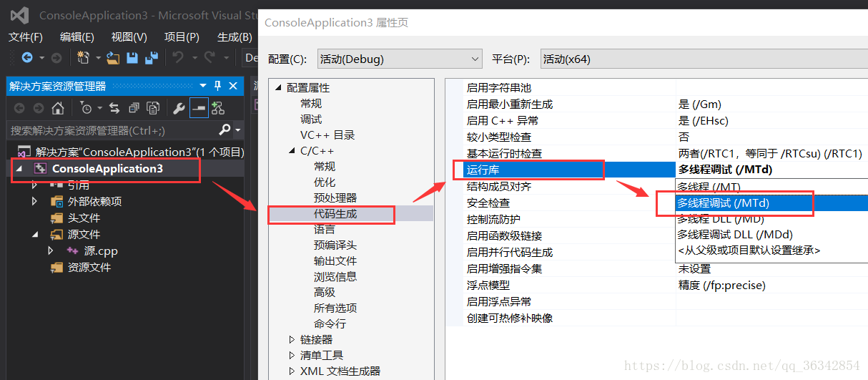Screen dimensions: 868x380
Task: Expand the 清单工具 tree node
Action: [292, 355]
